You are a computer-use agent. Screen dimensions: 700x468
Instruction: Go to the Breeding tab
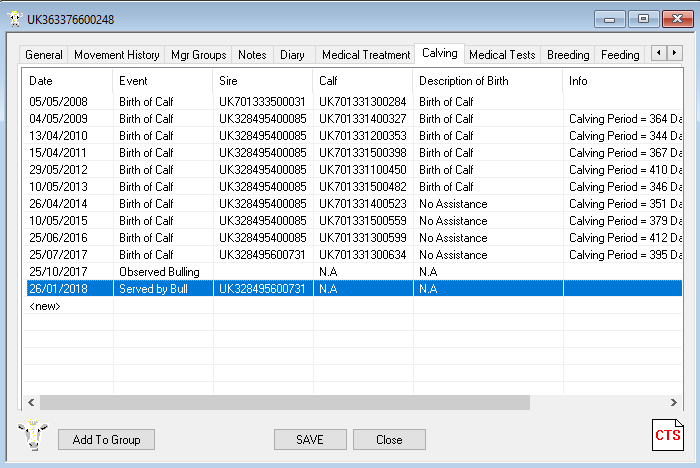point(568,55)
